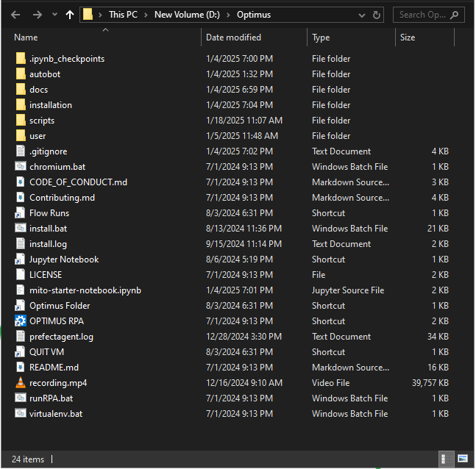Click the prefectagent.log file name
Screen dimensions: 476x469
click(61, 337)
